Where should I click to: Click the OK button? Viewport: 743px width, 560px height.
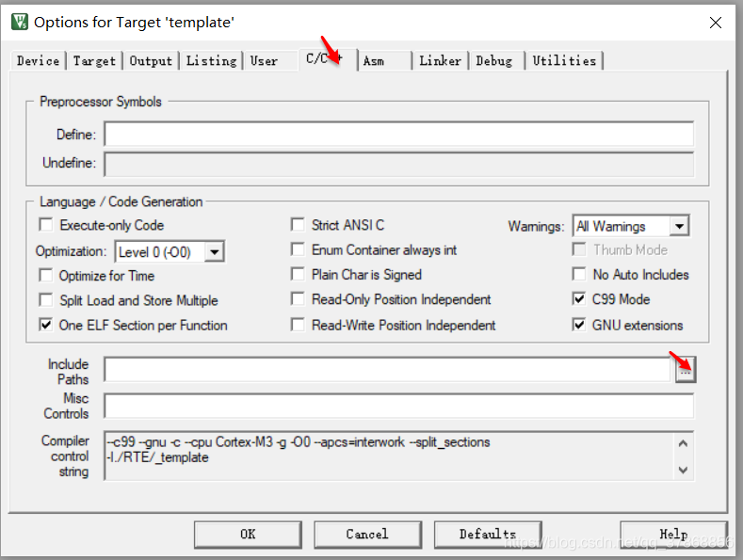(x=248, y=535)
